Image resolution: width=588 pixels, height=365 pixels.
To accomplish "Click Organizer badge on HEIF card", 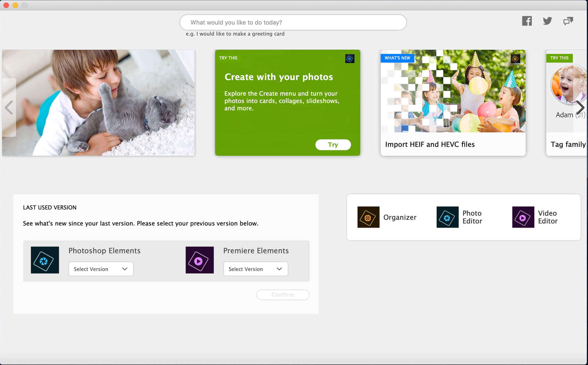I will coord(515,59).
